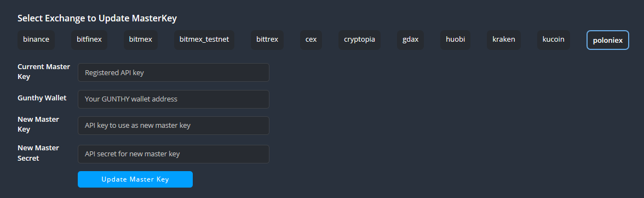Screen dimensions: 644x198
Task: Focus the Current Master Key input field
Action: pyautogui.click(x=173, y=72)
